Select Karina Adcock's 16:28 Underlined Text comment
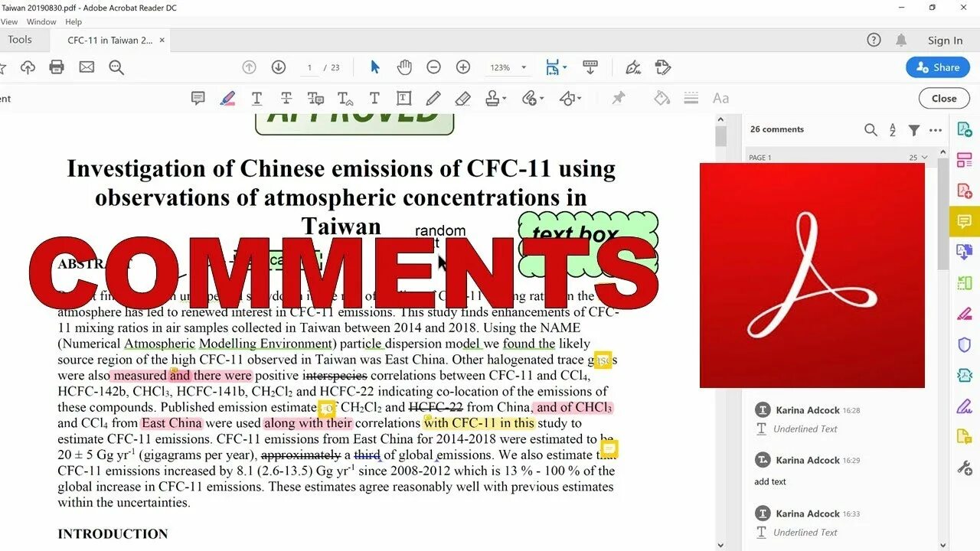The width and height of the screenshot is (980, 551). (842, 419)
